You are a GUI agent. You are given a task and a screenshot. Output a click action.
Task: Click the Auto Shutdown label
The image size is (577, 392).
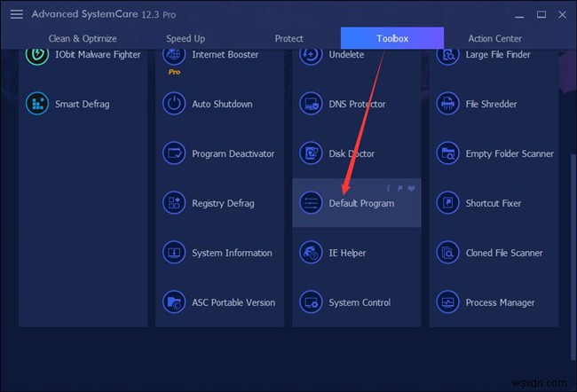(222, 104)
